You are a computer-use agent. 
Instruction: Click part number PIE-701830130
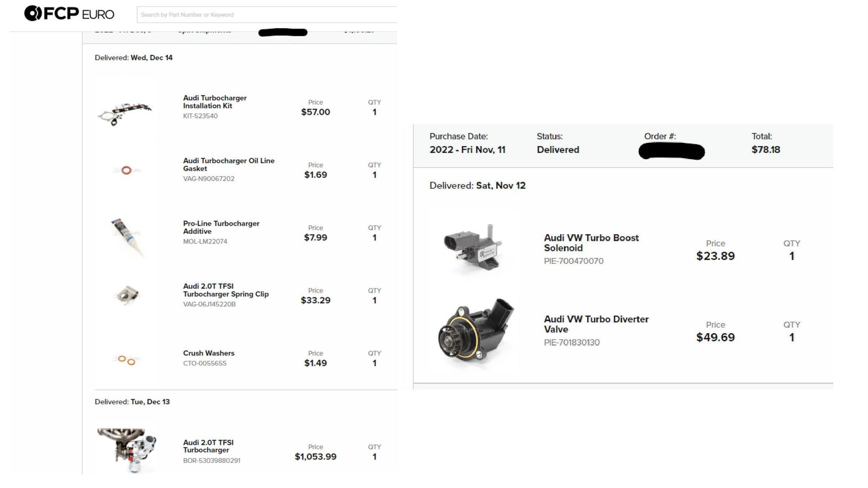[x=572, y=342]
